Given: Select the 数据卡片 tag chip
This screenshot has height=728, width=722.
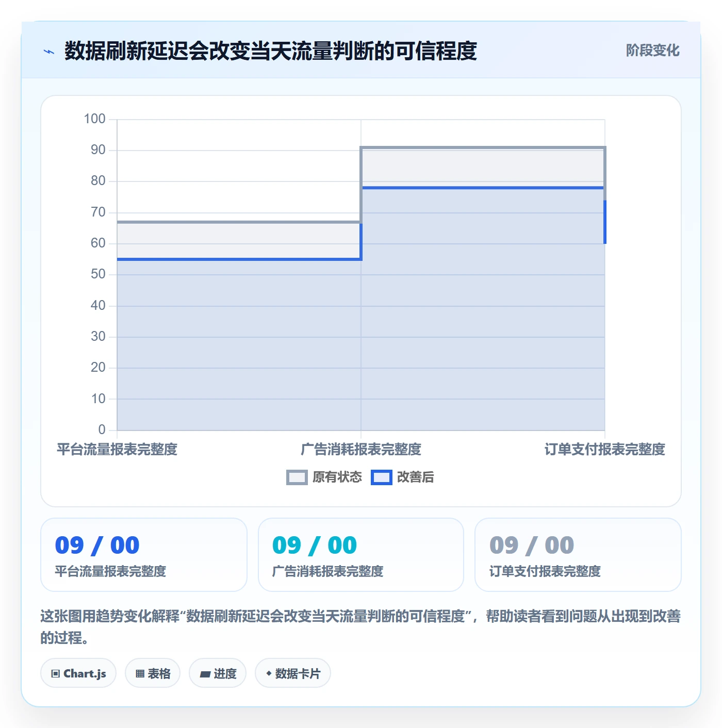Looking at the screenshot, I should point(293,673).
